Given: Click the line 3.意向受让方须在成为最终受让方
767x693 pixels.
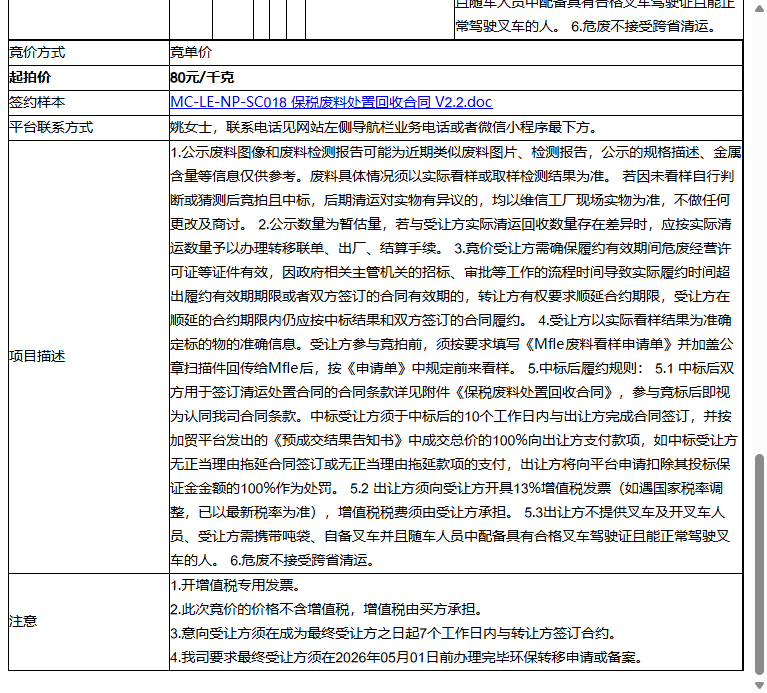Looking at the screenshot, I should pos(393,633).
